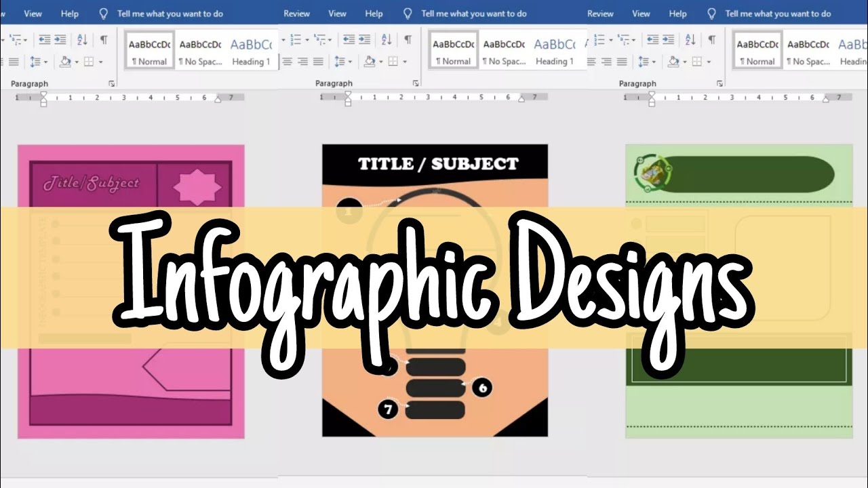This screenshot has height=488, width=868.
Task: Click the Borders icon in the lightbulb infographic window
Action: click(393, 62)
